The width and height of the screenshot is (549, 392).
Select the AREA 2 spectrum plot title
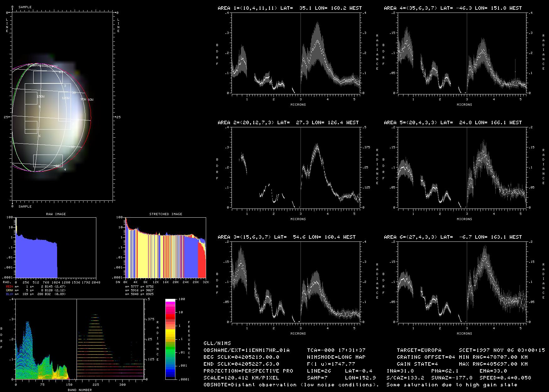pos(288,123)
